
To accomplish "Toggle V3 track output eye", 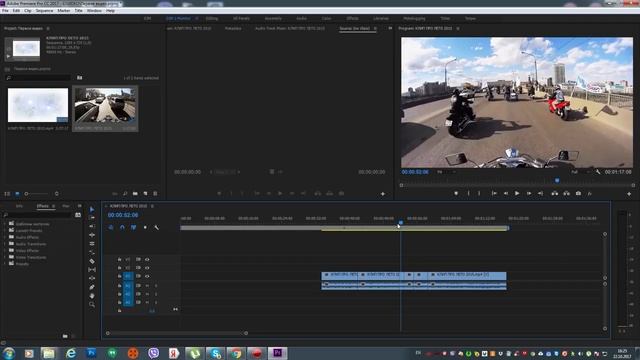I will [147, 260].
